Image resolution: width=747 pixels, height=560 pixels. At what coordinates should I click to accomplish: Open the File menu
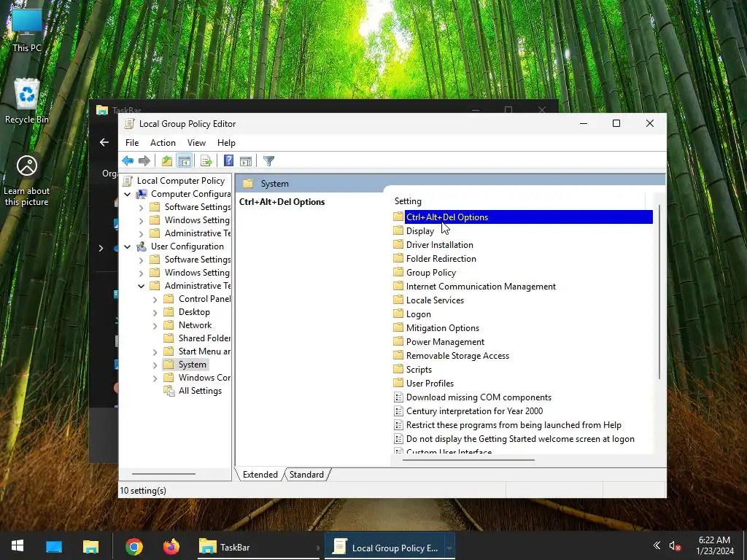[x=132, y=142]
